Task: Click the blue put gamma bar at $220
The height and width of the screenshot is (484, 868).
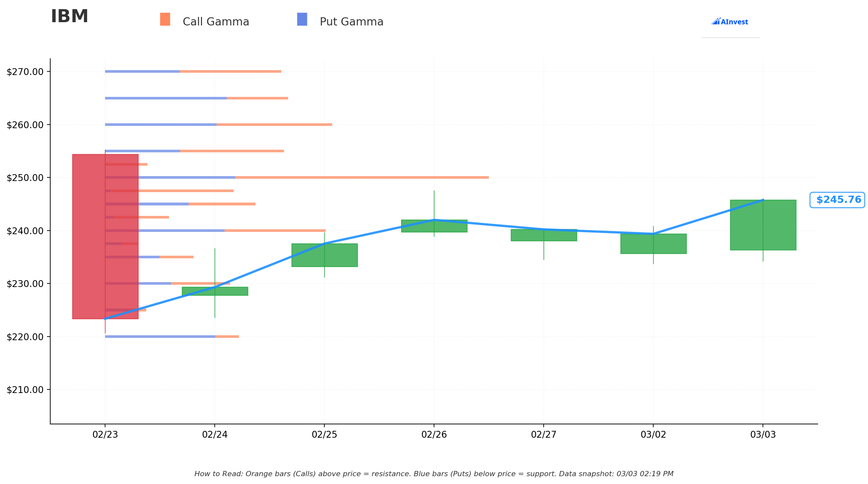Action: (161, 337)
